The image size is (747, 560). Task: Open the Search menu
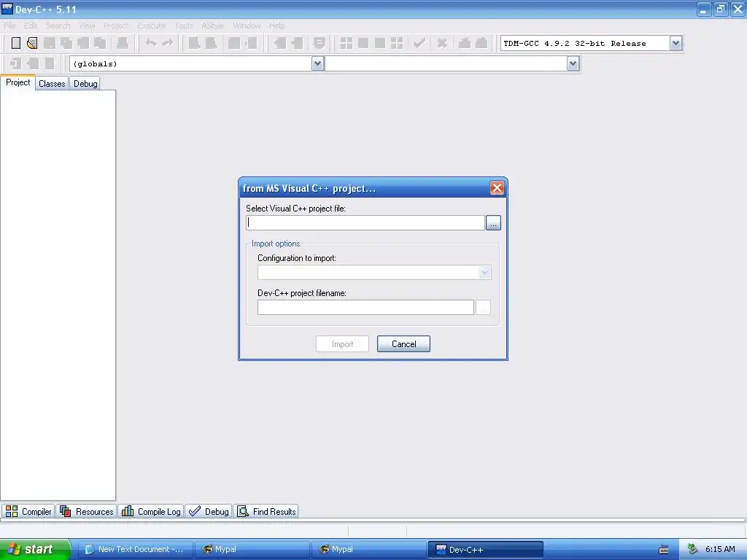(x=58, y=26)
